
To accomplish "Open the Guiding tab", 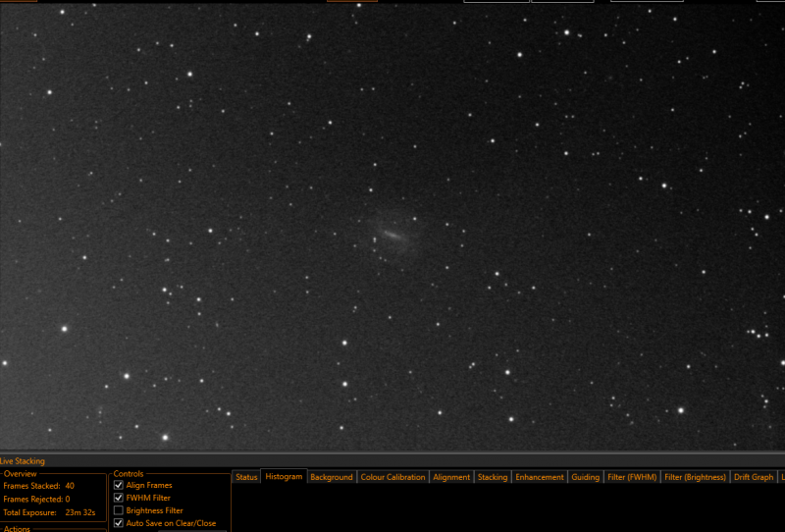I will [x=585, y=477].
